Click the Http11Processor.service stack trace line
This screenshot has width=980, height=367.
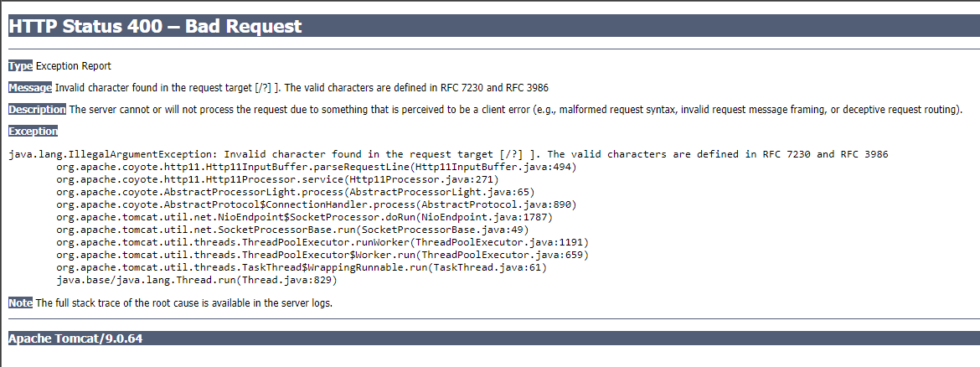277,179
